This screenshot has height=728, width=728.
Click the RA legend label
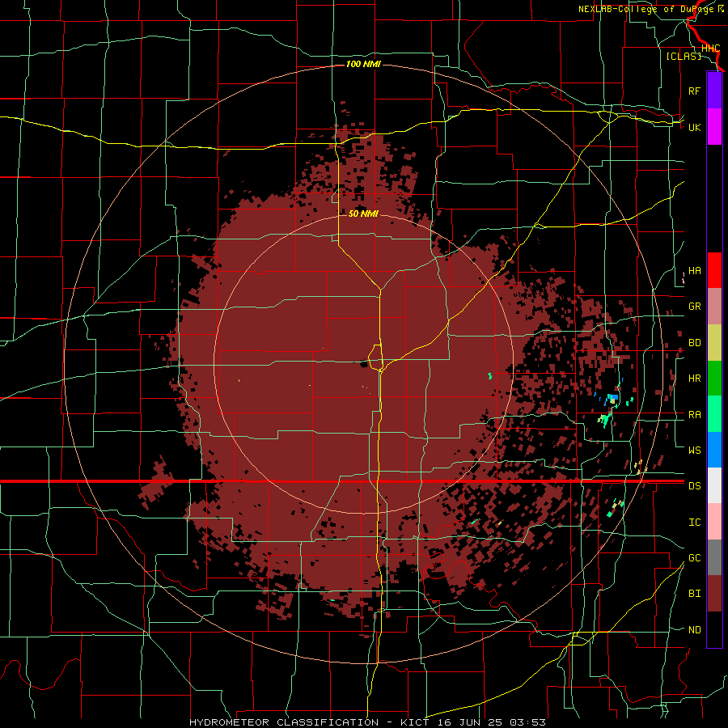point(694,415)
